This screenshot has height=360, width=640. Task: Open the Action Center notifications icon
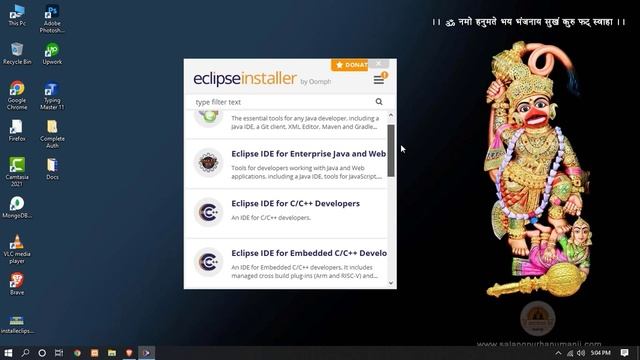coord(624,353)
